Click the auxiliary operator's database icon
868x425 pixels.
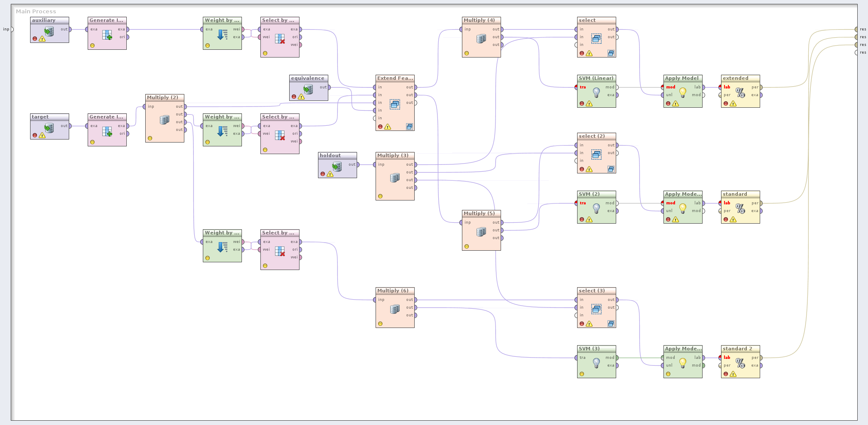pos(49,31)
